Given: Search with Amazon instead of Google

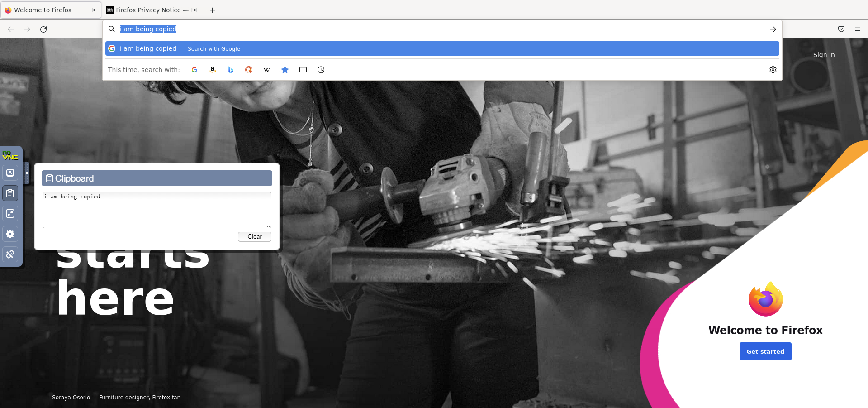Looking at the screenshot, I should 213,70.
